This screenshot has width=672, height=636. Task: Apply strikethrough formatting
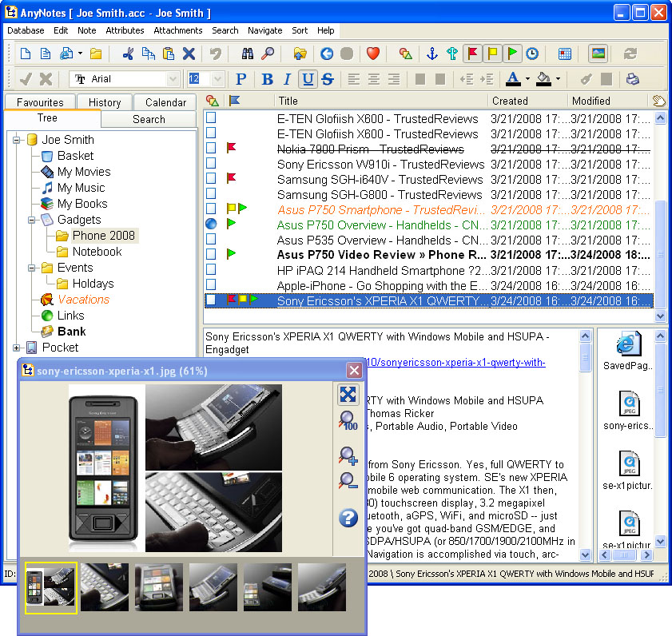327,79
